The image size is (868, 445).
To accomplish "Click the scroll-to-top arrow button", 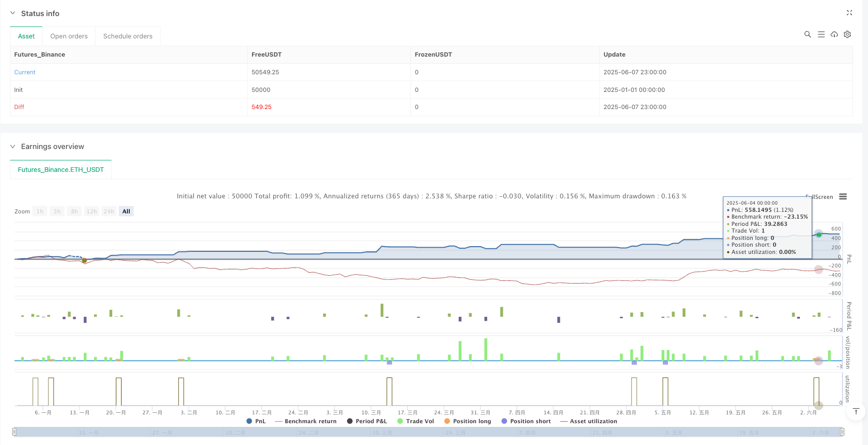I will tap(856, 412).
